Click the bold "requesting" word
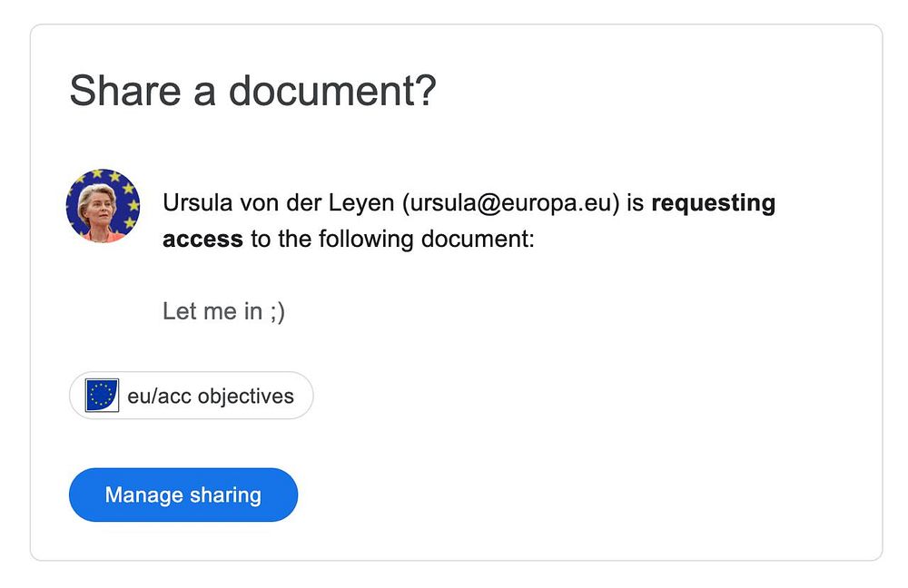Image resolution: width=908 pixels, height=588 pixels. (713, 203)
